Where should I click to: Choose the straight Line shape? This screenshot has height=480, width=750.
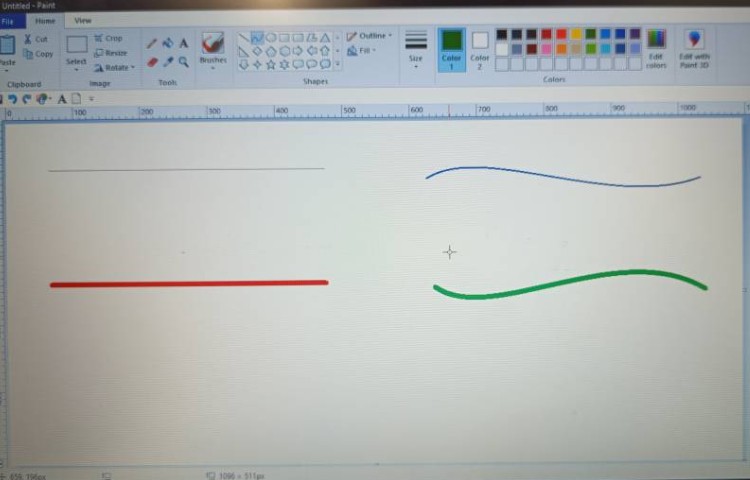[x=243, y=37]
